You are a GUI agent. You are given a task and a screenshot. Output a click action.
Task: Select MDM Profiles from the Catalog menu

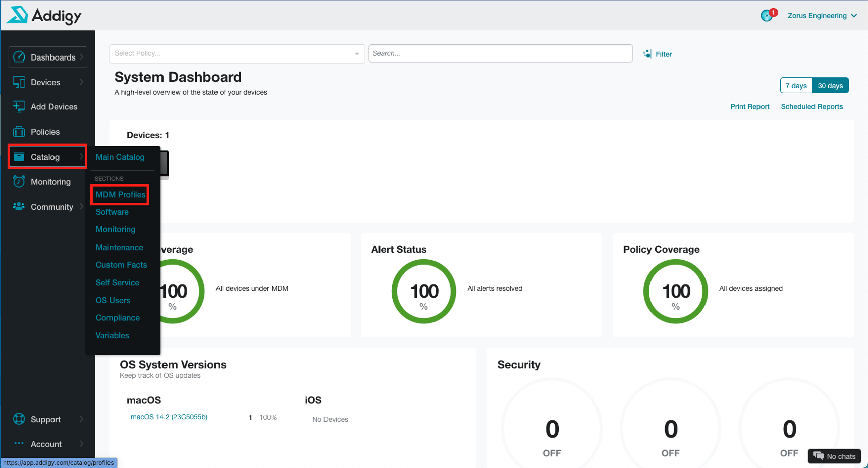coord(120,194)
